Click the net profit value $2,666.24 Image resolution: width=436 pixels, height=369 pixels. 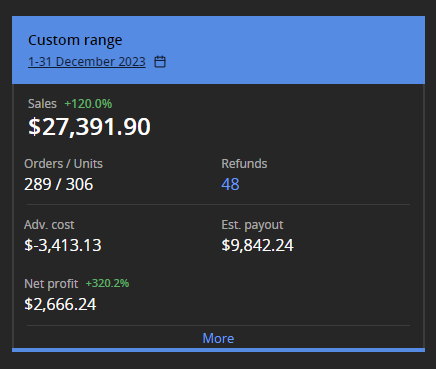pos(60,304)
